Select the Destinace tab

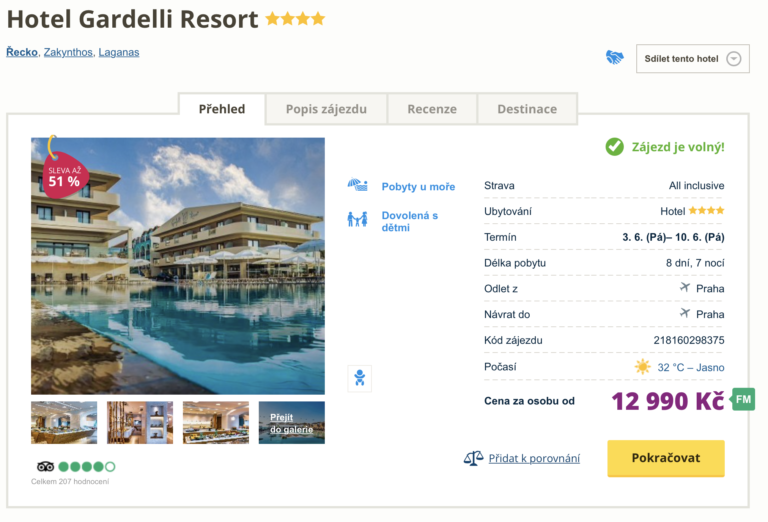[527, 109]
